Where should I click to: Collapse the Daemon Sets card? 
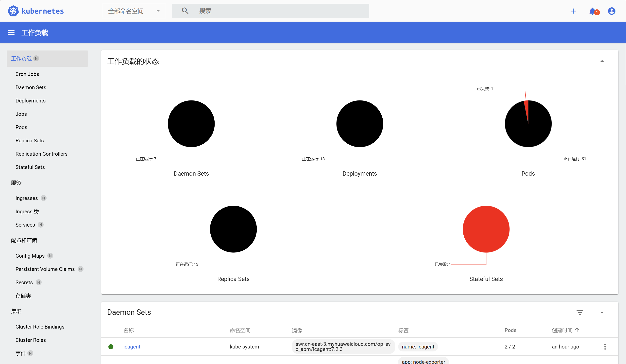602,312
